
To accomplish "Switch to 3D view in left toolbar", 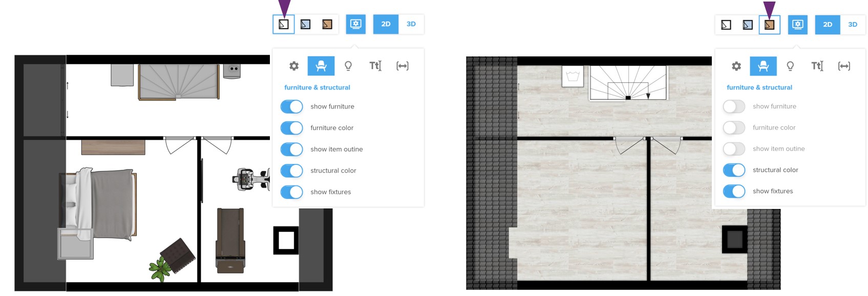I will tap(411, 24).
